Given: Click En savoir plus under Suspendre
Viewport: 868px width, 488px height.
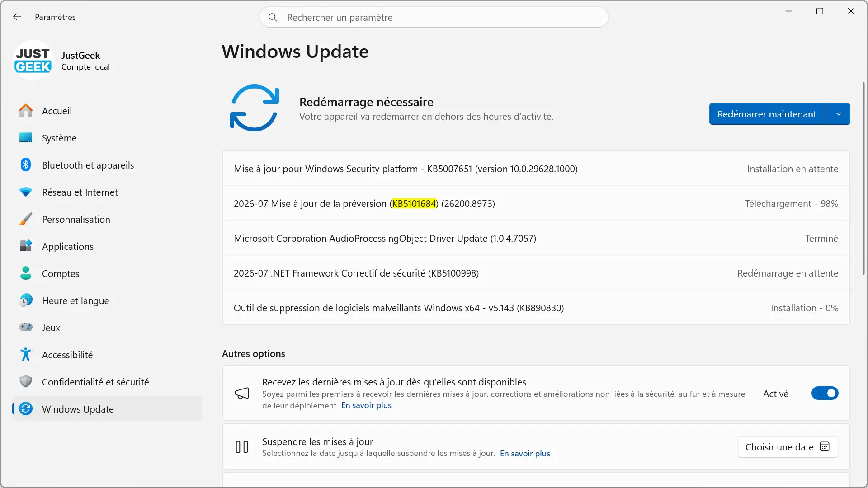Looking at the screenshot, I should point(525,453).
